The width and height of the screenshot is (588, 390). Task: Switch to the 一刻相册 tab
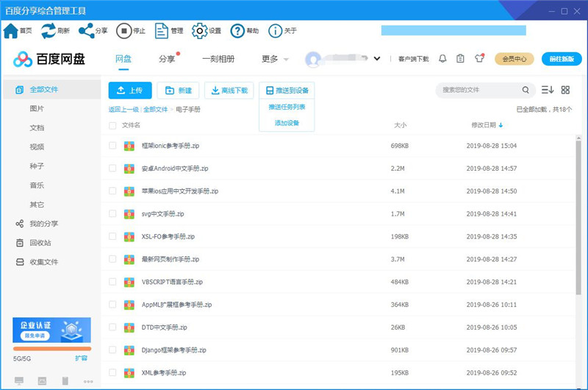coord(218,59)
